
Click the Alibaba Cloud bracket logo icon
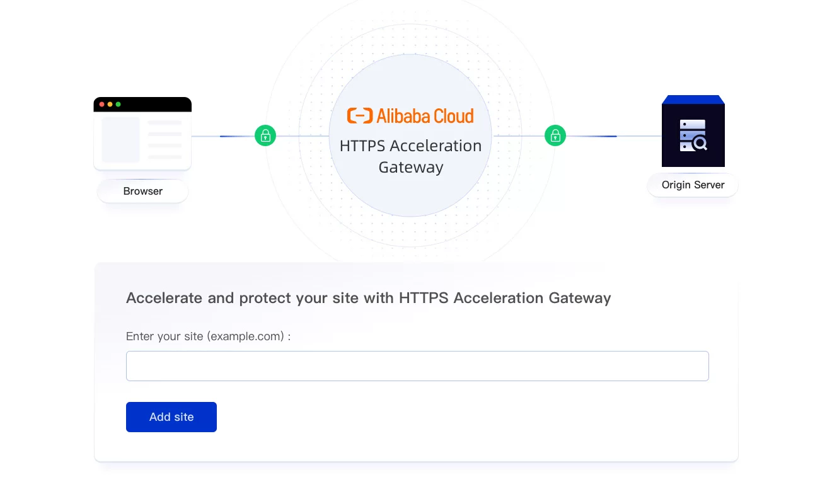click(x=359, y=116)
